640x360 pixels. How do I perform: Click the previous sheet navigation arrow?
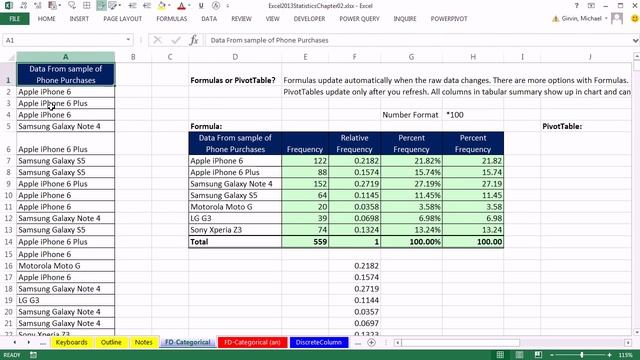(x=15, y=342)
